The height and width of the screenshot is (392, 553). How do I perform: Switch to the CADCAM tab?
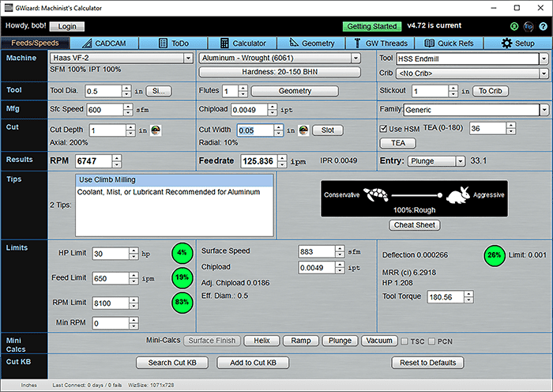(104, 43)
